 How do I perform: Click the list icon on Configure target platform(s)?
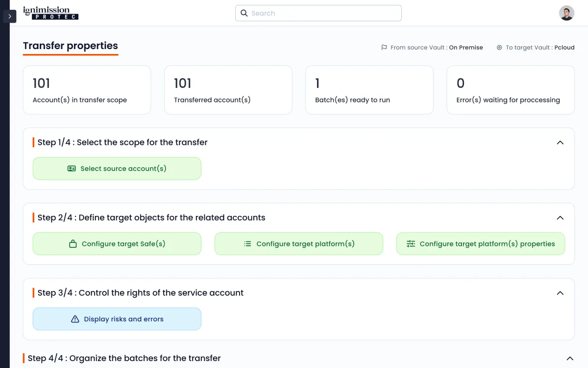(x=247, y=244)
